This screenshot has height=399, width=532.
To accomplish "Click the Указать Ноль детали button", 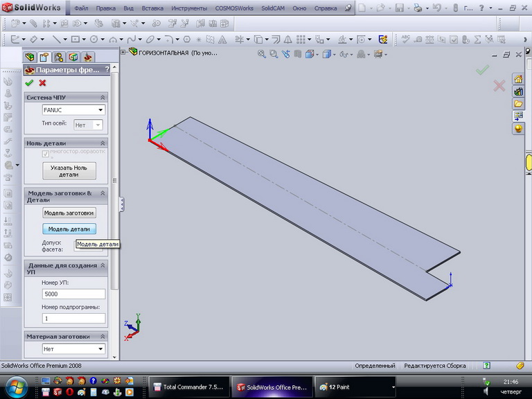I will tap(69, 171).
